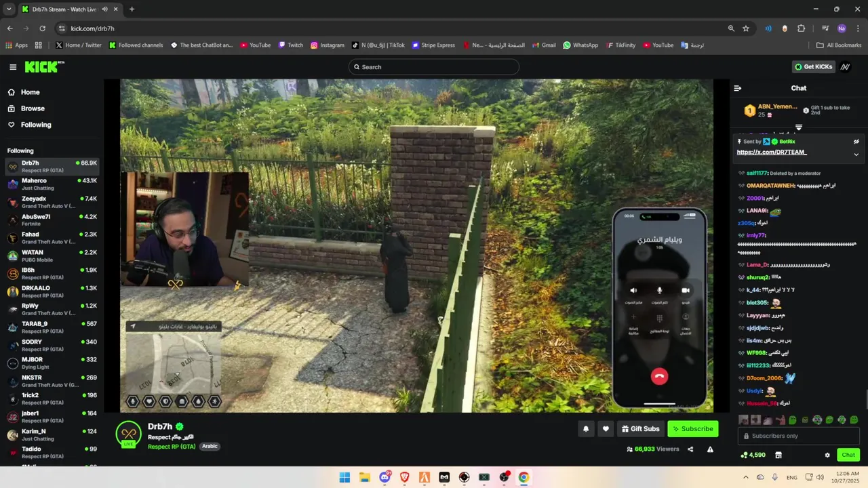Open the Gmail bookmark
The image size is (868, 488).
coord(543,45)
